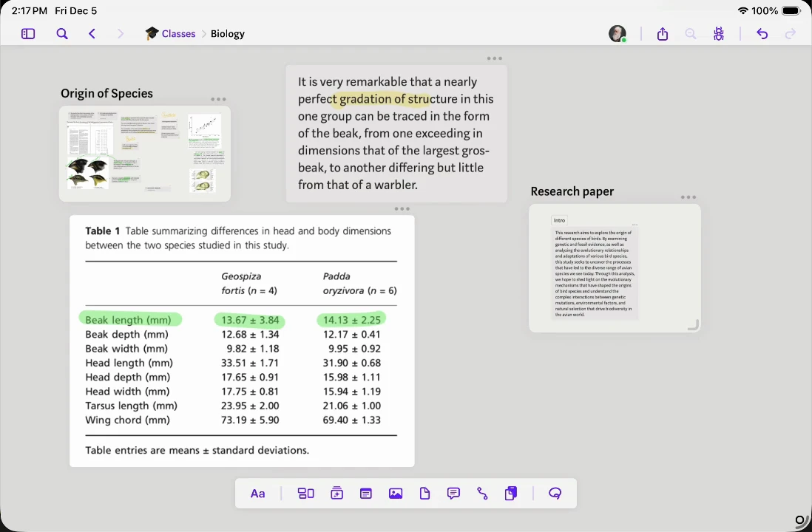
Task: Click the table footnote about standard deviations
Action: pos(197,450)
